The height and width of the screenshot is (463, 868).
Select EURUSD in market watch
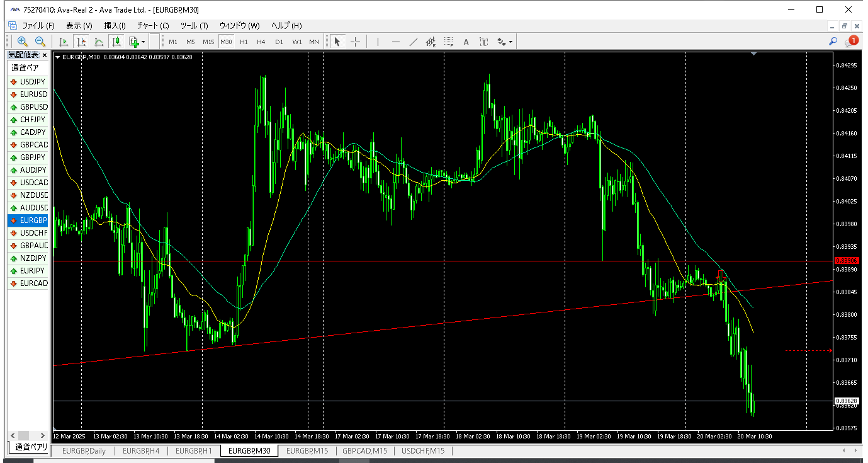28,94
